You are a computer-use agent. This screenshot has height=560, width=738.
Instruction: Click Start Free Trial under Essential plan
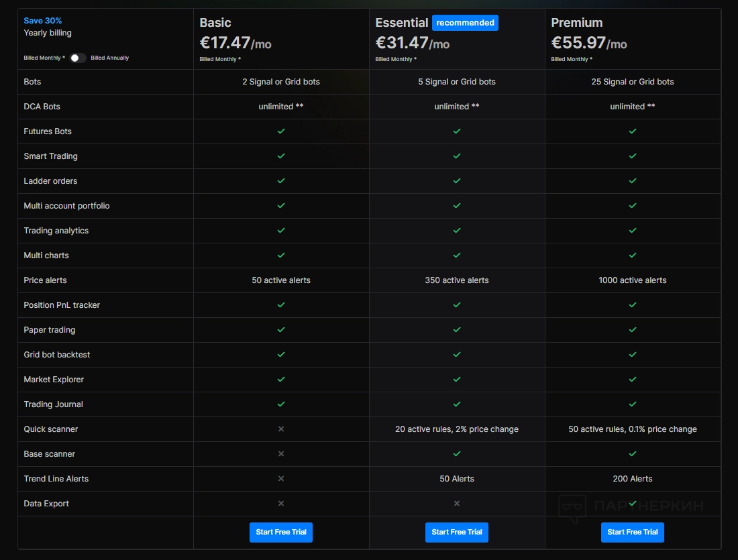[x=457, y=532]
